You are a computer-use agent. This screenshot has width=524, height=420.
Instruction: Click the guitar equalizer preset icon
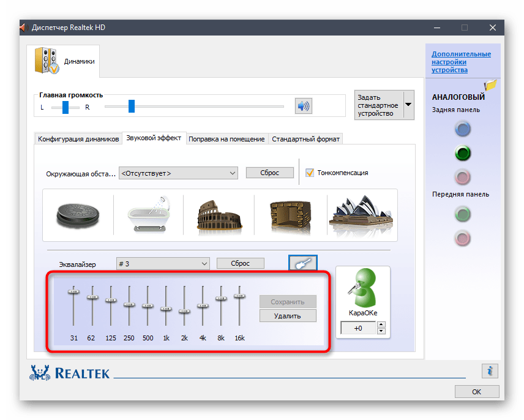click(303, 264)
